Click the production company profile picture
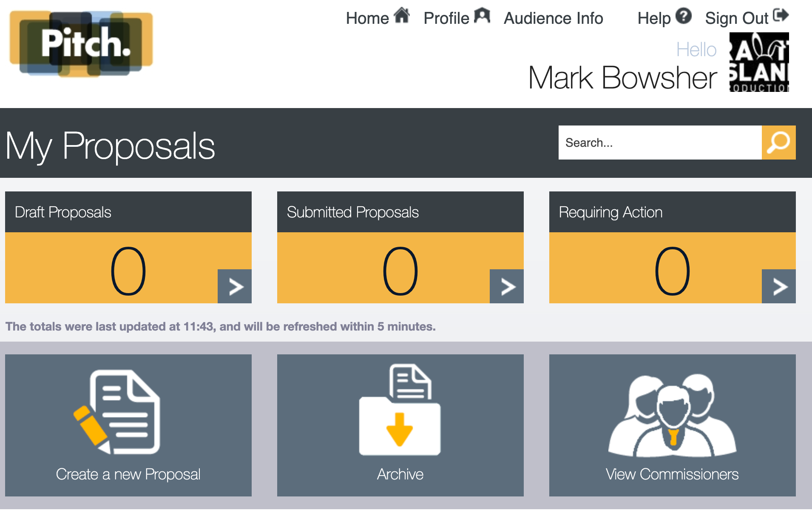This screenshot has width=812, height=519. tap(759, 62)
